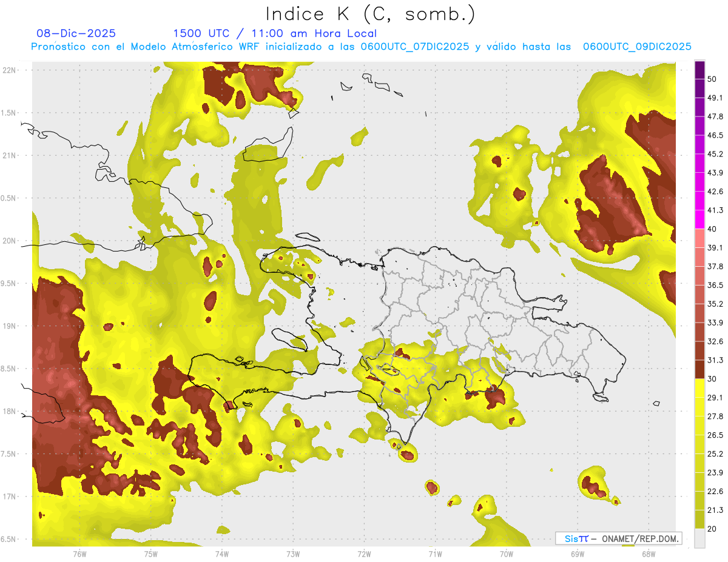Image resolution: width=728 pixels, height=562 pixels.
Task: Click the "45.2" color scale label
Action: [715, 154]
